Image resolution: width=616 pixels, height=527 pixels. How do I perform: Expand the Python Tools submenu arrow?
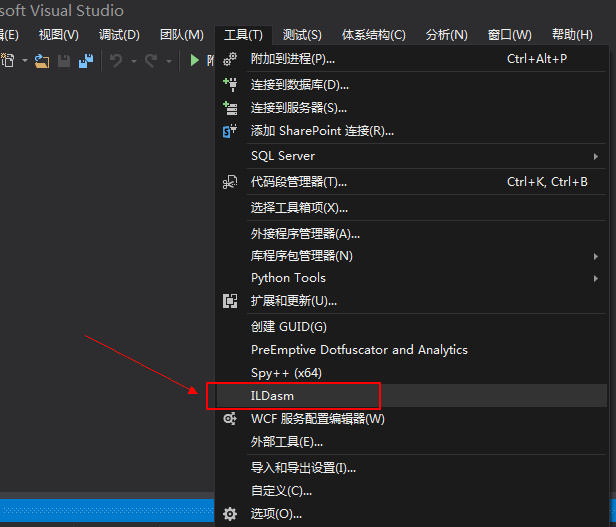pos(596,279)
